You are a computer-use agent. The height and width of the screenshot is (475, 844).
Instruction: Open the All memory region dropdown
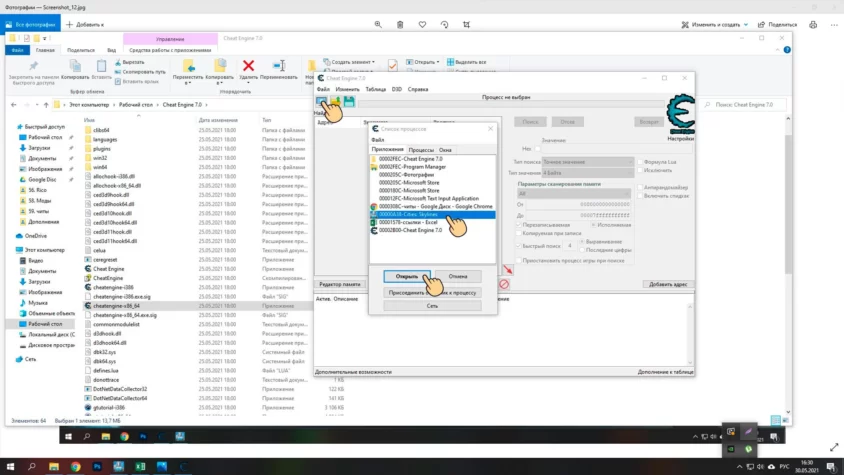click(x=573, y=193)
